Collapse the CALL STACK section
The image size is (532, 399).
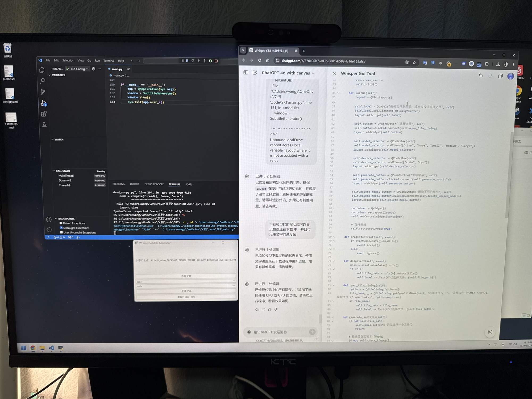tap(54, 171)
